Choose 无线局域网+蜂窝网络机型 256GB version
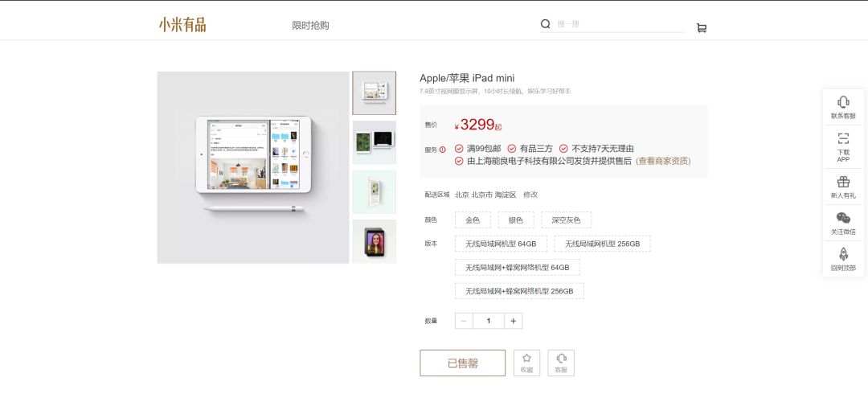Viewport: 868px width, 398px height. (519, 291)
